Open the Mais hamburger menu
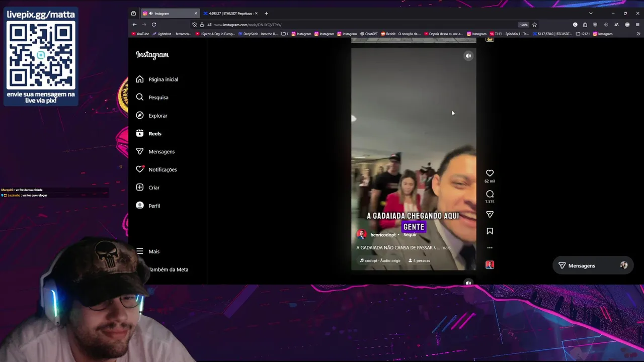 pos(147,251)
